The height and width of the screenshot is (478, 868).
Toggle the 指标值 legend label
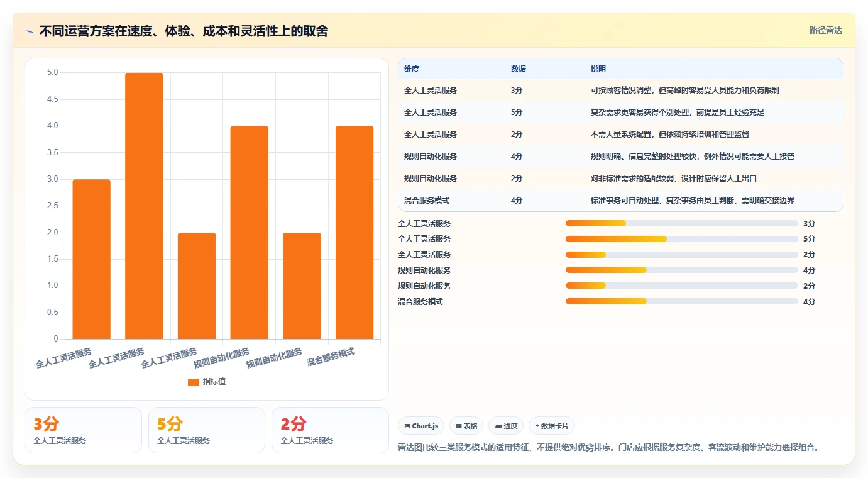214,382
